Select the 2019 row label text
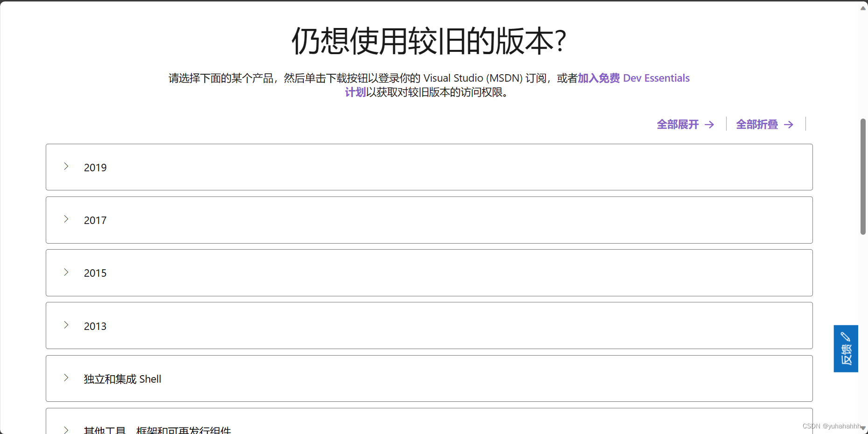The image size is (868, 434). click(95, 168)
